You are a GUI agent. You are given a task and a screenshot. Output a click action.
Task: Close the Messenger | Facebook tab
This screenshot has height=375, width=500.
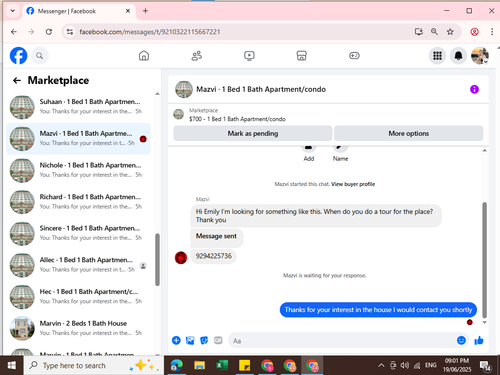(x=128, y=11)
